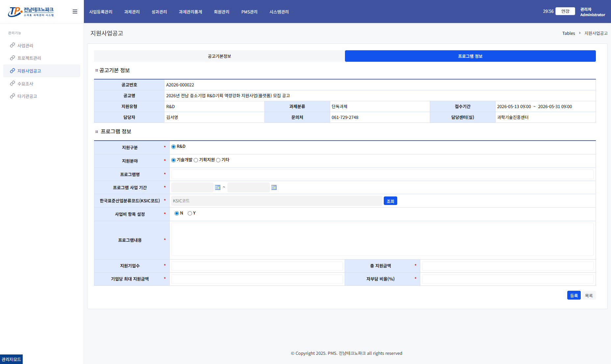This screenshot has height=364, width=611.
Task: Click the program end date field
Action: [x=249, y=187]
